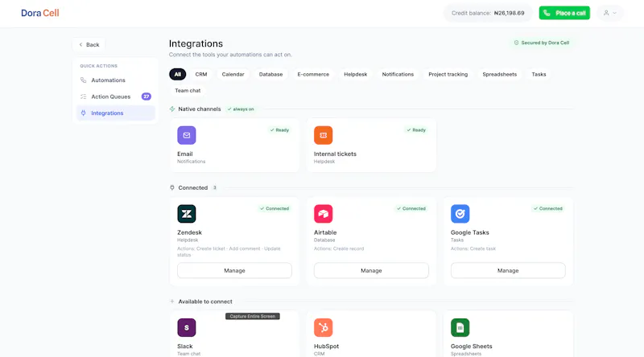Click the Automations phone icon
The image size is (644, 357).
coord(84,80)
